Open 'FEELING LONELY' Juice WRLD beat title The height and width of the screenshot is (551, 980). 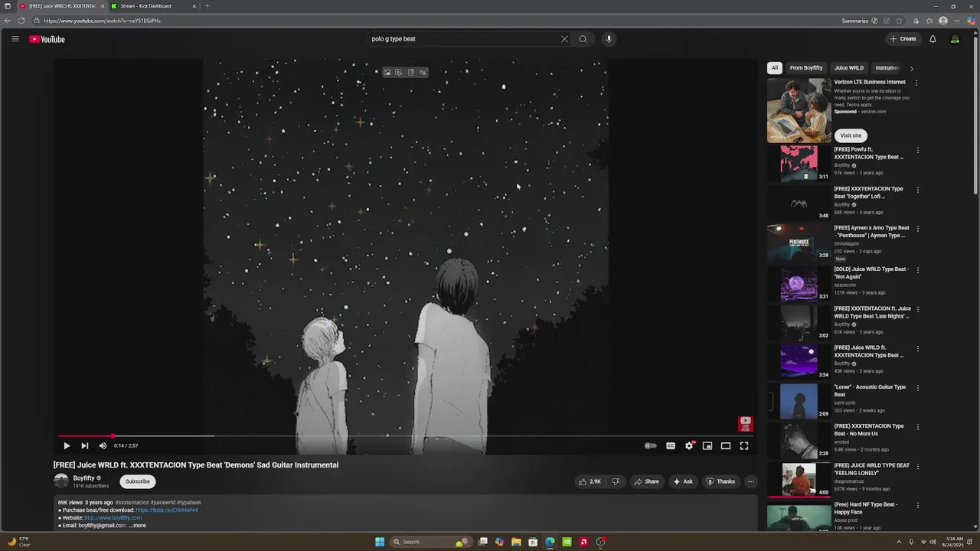tap(872, 469)
